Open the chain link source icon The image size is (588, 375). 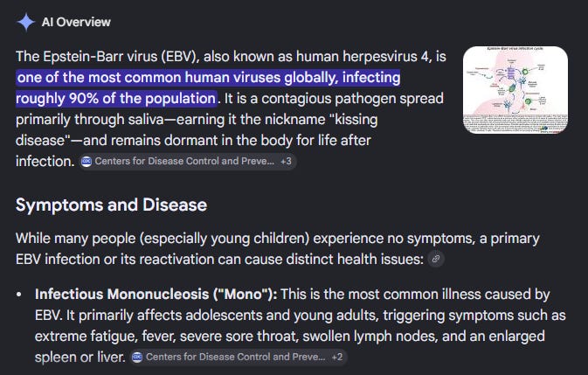pos(436,259)
